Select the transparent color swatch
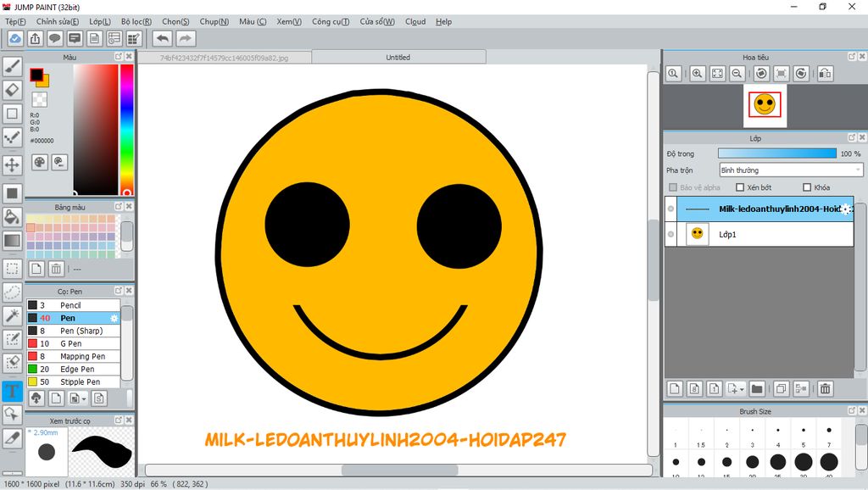Viewport: 868px width, 490px height. tap(39, 99)
